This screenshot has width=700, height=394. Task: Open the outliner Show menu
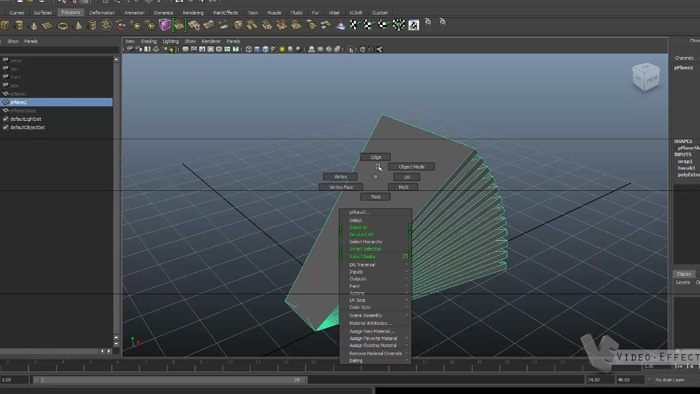coord(13,41)
